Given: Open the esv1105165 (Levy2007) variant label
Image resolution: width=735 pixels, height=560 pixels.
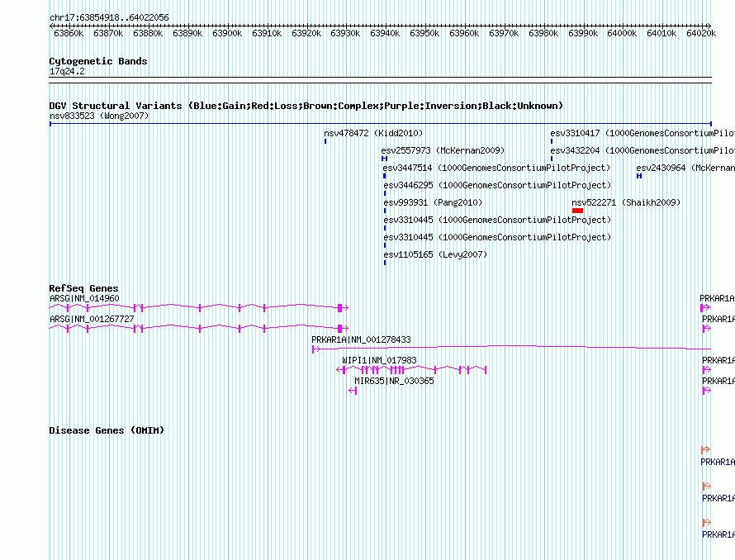Looking at the screenshot, I should click(435, 254).
